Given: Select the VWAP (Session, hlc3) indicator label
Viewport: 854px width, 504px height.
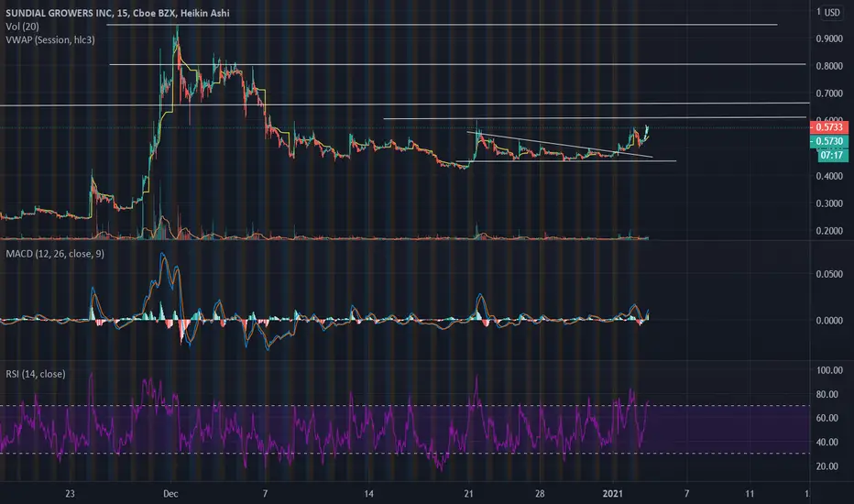Looking at the screenshot, I should point(50,39).
